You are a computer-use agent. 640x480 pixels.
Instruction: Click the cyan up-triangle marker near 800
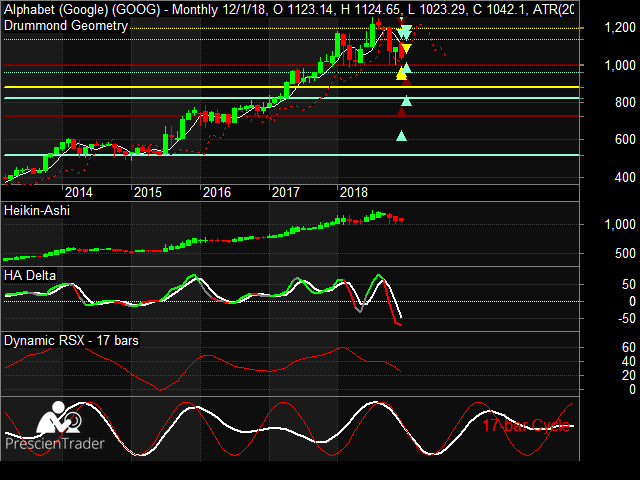pos(406,100)
